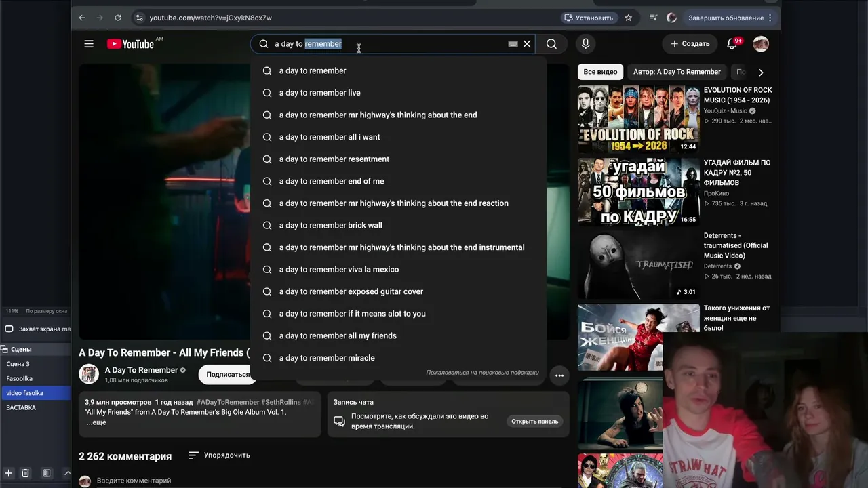868x488 pixels.
Task: Select the Все видео filter chip
Action: point(600,72)
